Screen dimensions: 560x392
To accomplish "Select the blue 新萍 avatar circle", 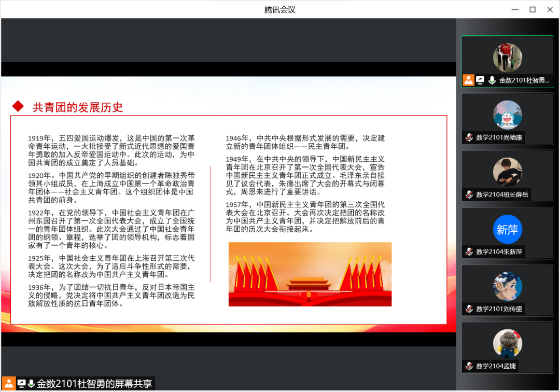I will [507, 229].
